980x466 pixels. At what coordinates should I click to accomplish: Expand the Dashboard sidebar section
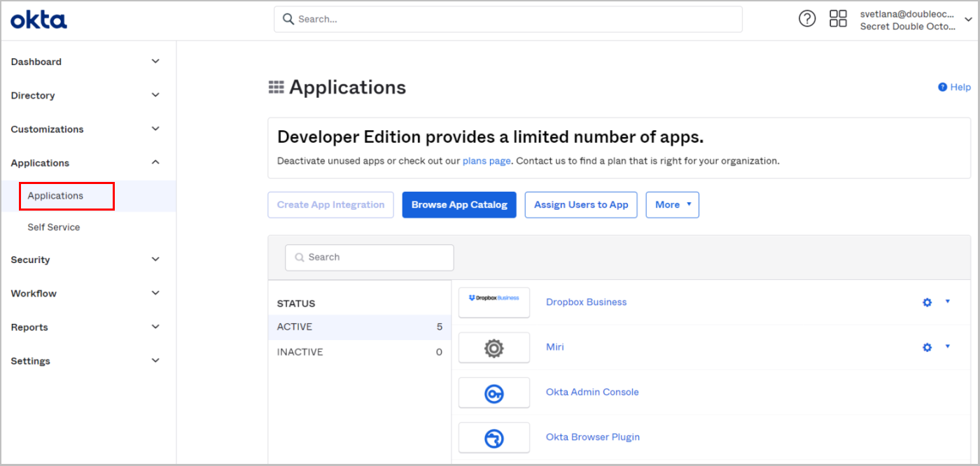point(155,62)
